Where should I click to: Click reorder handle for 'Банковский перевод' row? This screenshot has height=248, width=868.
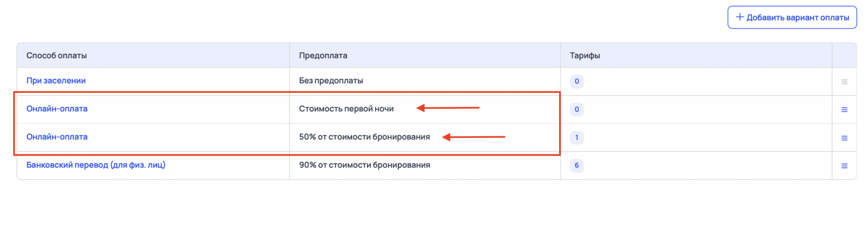pyautogui.click(x=844, y=166)
